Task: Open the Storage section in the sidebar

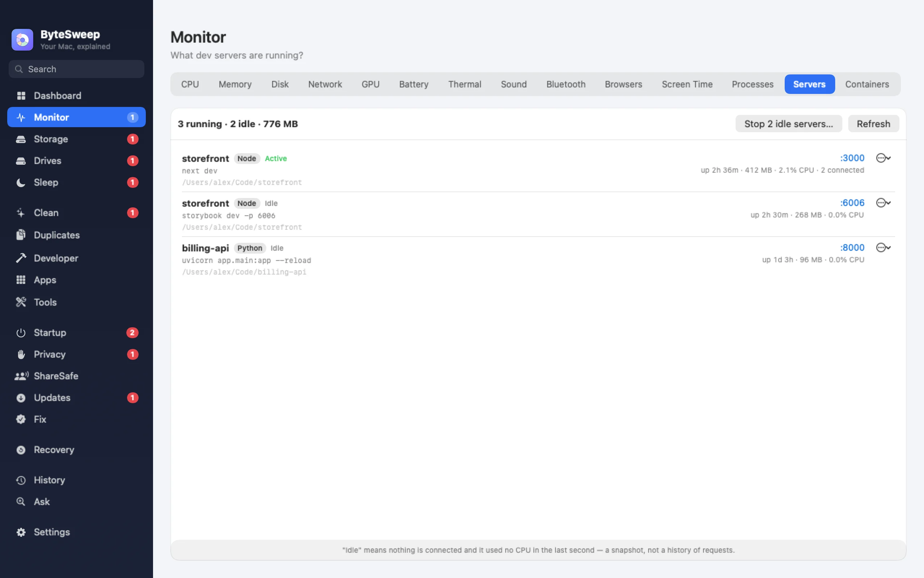Action: pos(77,139)
